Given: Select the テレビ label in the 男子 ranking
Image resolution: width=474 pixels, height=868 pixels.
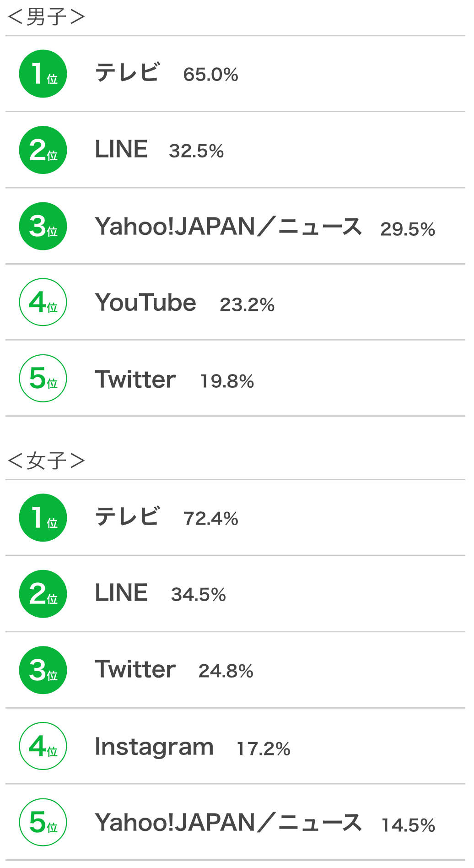Looking at the screenshot, I should pyautogui.click(x=127, y=73).
